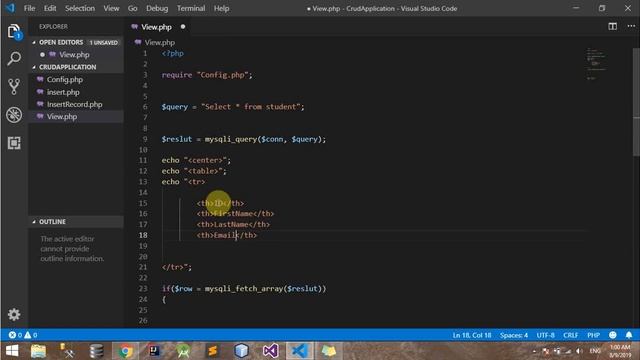Click the mysqli_fetch_array if statement line

point(244,289)
